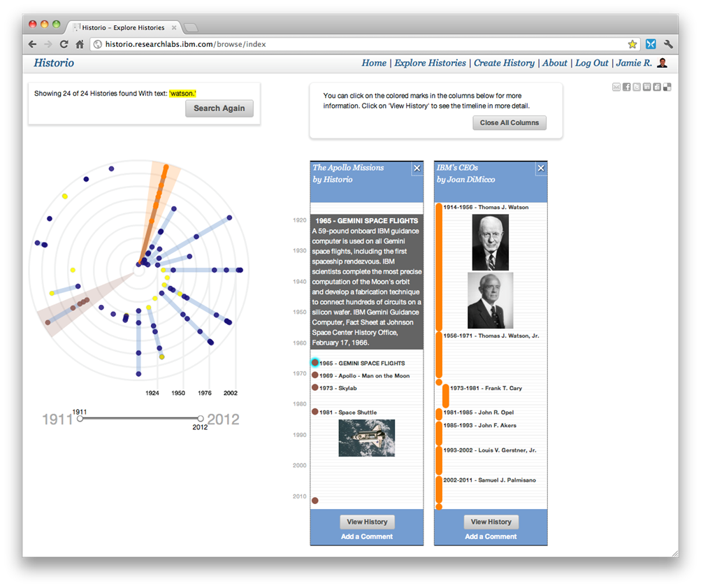This screenshot has height=588, width=701.
Task: Go forward with browser forward arrow
Action: pyautogui.click(x=48, y=44)
